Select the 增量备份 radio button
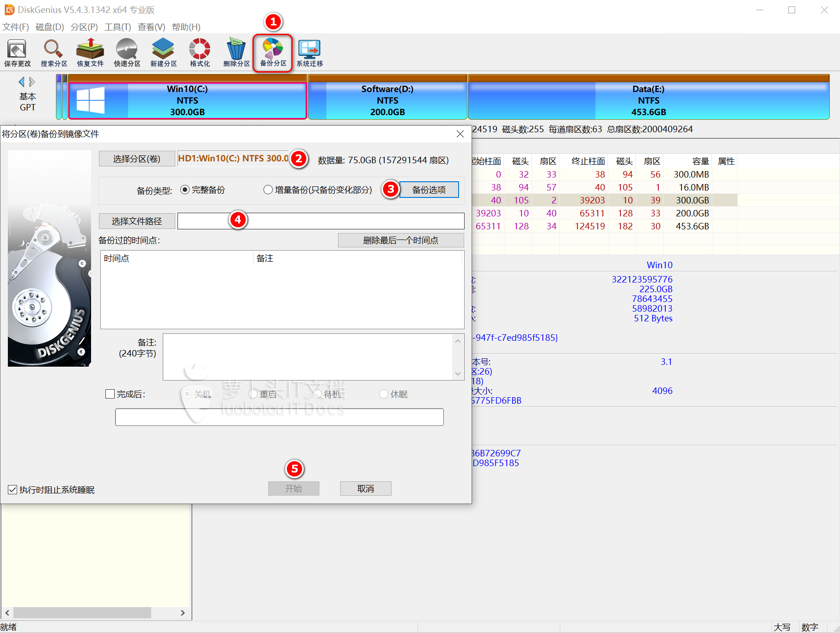840x633 pixels. [x=268, y=190]
